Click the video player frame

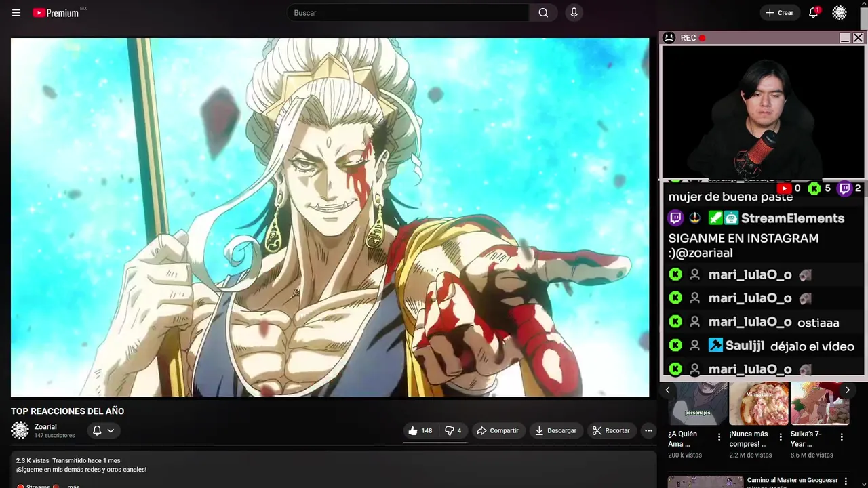pyautogui.click(x=330, y=217)
